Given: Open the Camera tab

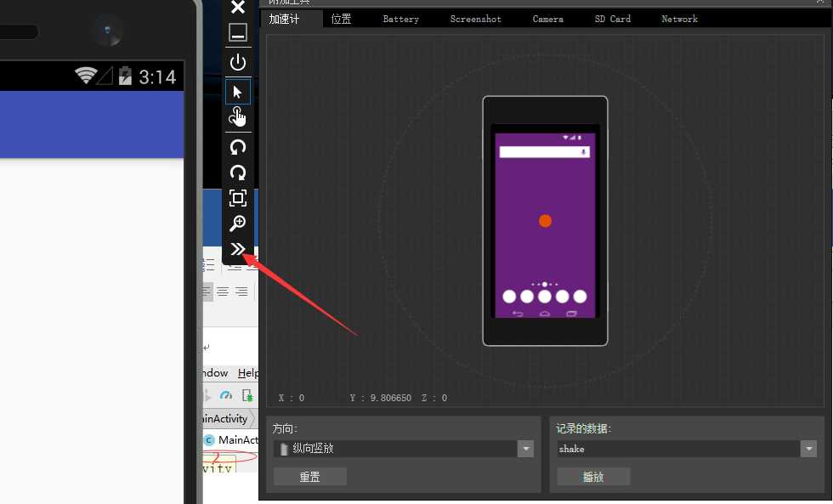Looking at the screenshot, I should [547, 19].
